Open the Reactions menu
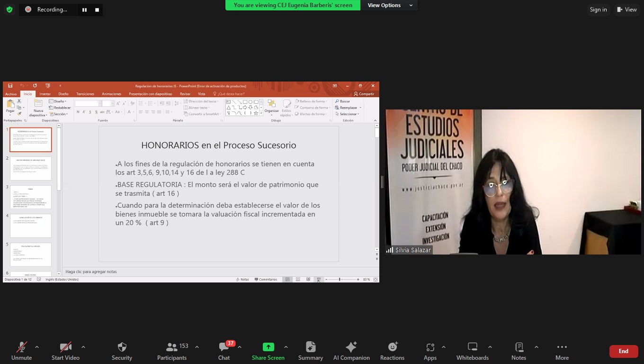 click(x=392, y=351)
